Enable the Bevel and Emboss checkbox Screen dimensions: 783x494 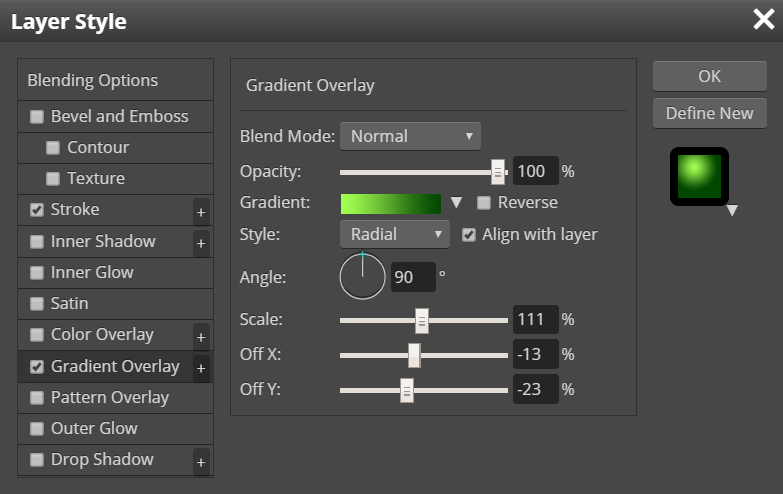(x=37, y=117)
